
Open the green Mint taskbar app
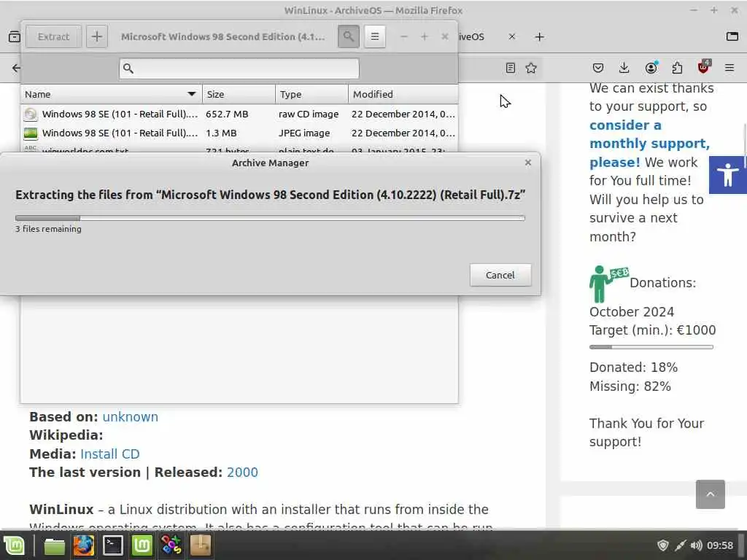(142, 545)
